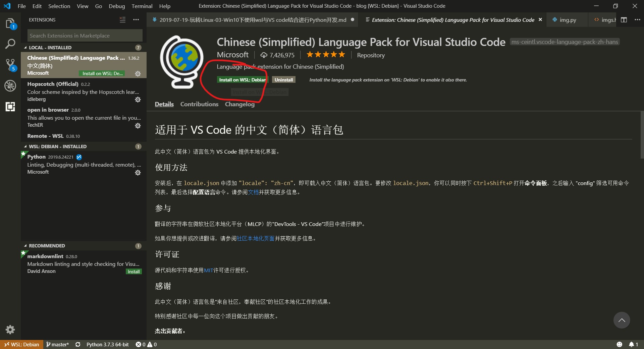Screen dimensions: 644x349
Task: Click the globe extension icon image
Action: coord(182,62)
